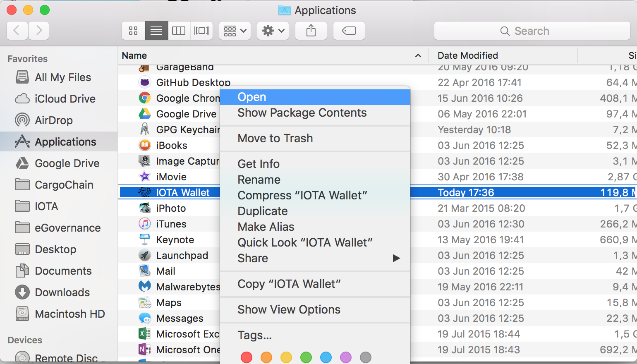Select All My Files in sidebar
The image size is (637, 364).
coord(59,77)
